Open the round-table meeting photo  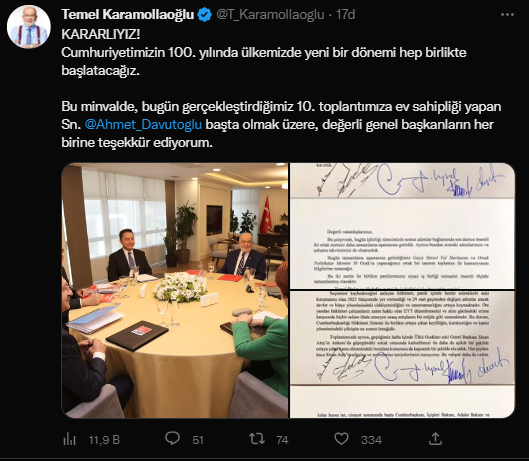(x=175, y=291)
